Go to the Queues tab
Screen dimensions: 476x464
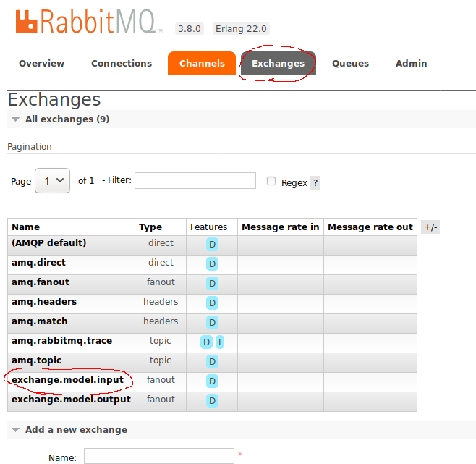[350, 63]
